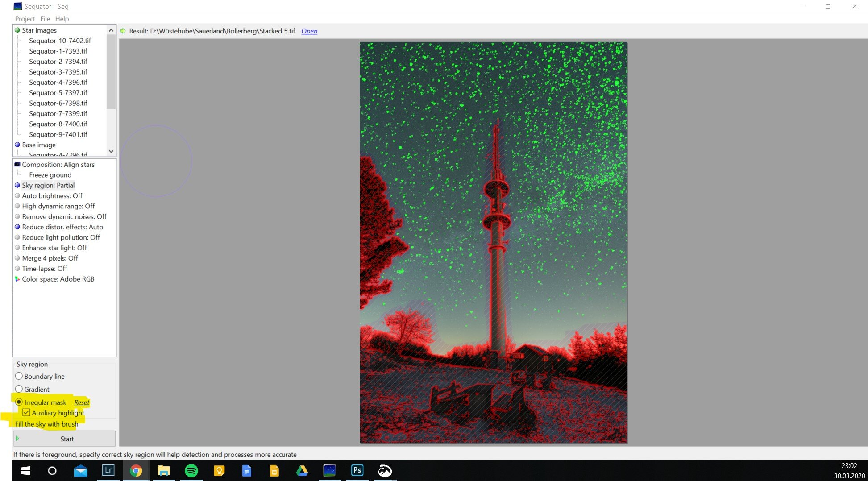
Task: Select Gradient sky region option
Action: pyautogui.click(x=19, y=389)
